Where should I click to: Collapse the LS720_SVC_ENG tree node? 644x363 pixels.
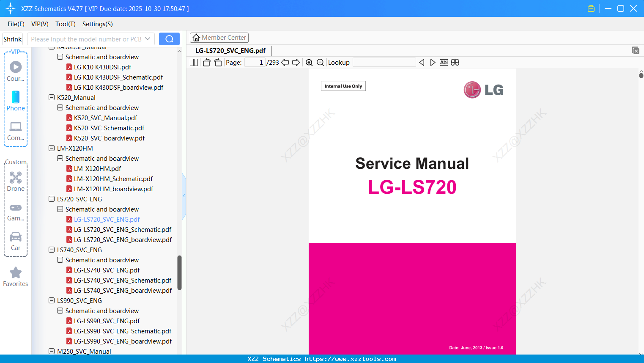tap(51, 199)
